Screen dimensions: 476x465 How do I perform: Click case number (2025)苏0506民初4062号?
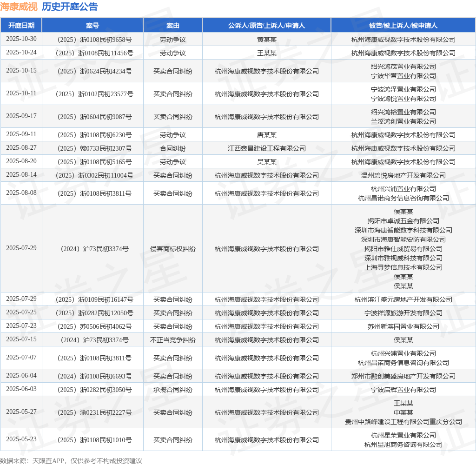tap(94, 326)
